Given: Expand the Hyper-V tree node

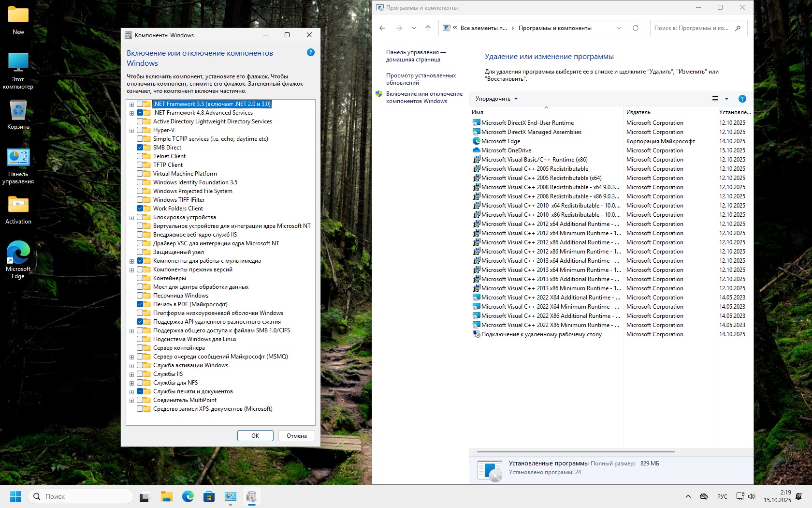Looking at the screenshot, I should (131, 131).
